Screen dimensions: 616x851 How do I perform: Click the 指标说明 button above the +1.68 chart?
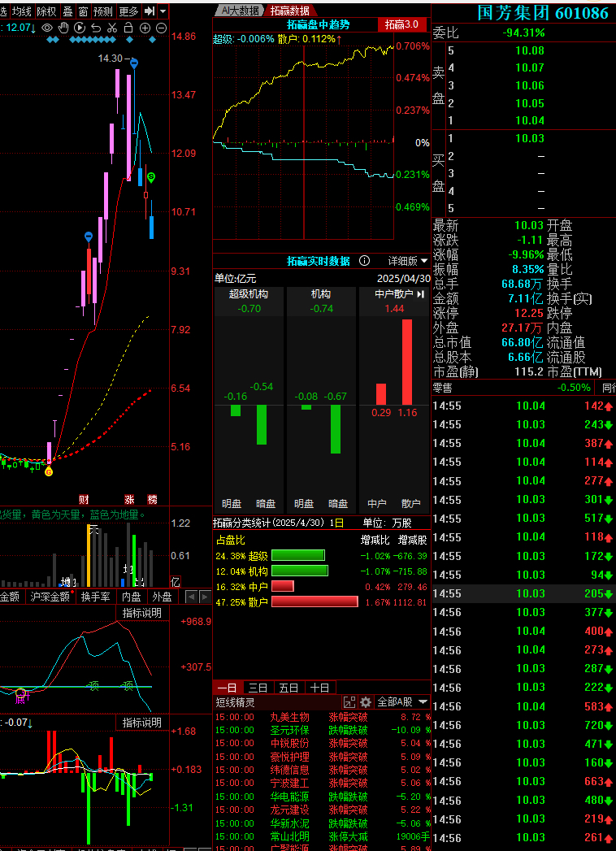pos(141,723)
